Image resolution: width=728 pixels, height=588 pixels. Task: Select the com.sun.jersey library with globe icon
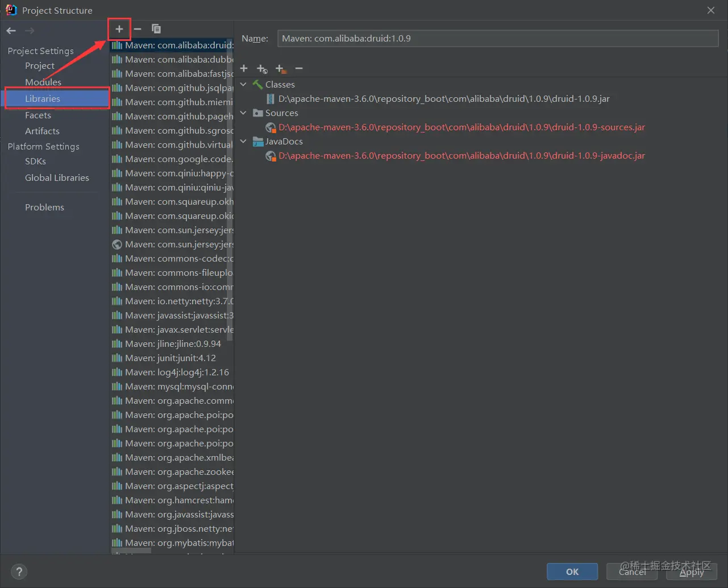172,244
